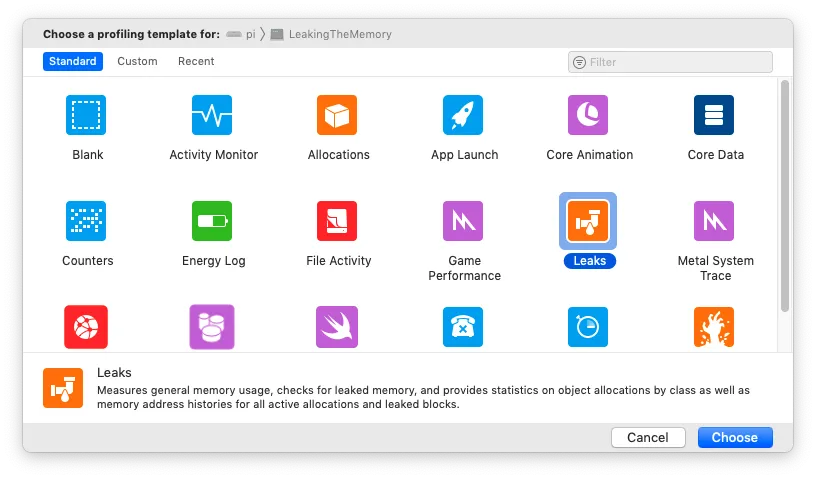Click the Game Performance label
This screenshot has height=479, width=816.
[x=465, y=268]
